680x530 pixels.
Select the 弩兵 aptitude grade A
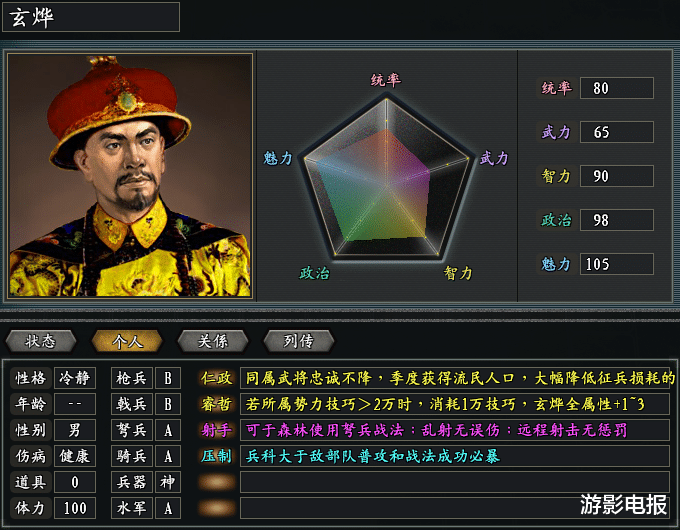pyautogui.click(x=168, y=430)
